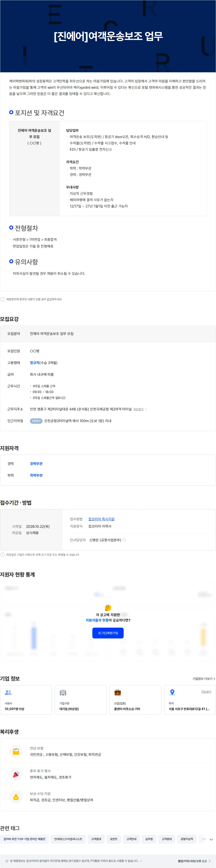The width and height of the screenshot is (216, 868).
Task: Click the 휴무·휴가·행사 party icon
Action: [16, 774]
